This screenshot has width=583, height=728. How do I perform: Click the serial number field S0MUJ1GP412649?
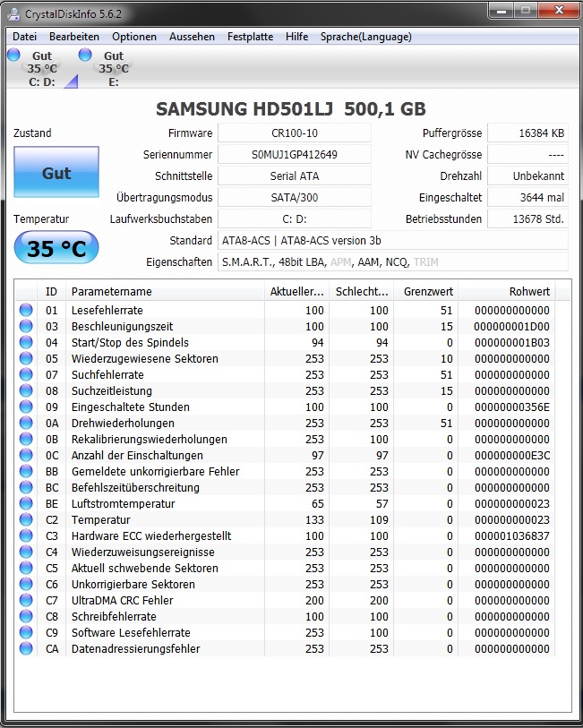click(x=295, y=155)
